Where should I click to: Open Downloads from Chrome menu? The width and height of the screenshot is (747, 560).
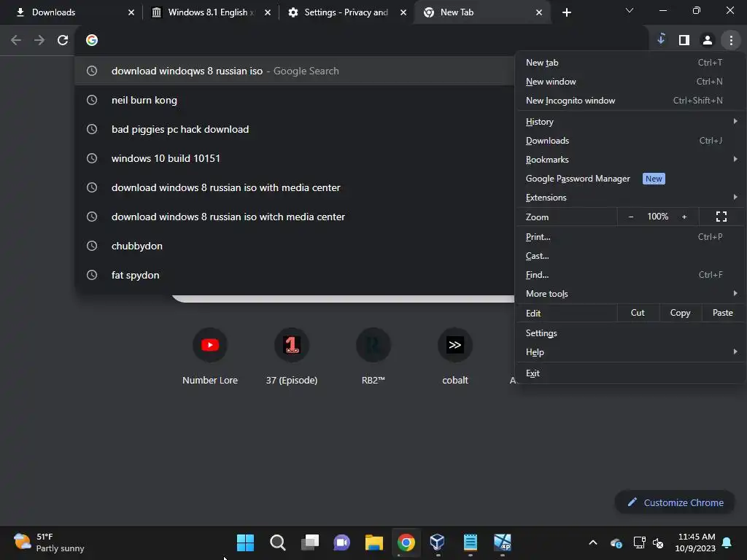click(630, 141)
